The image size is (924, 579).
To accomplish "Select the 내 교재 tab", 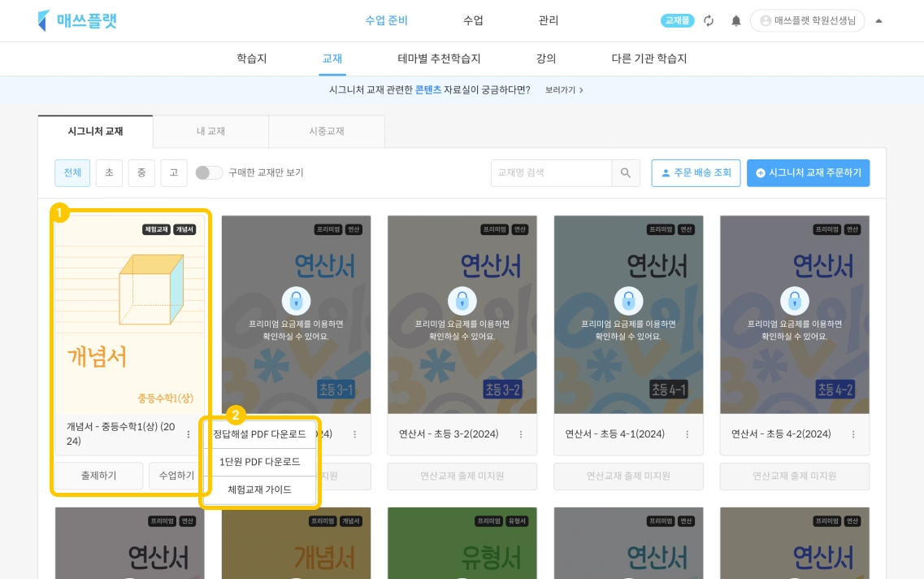I will [210, 131].
